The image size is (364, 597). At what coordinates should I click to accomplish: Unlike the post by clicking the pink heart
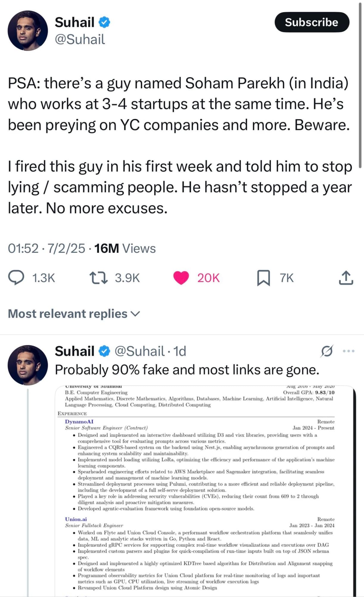[181, 278]
